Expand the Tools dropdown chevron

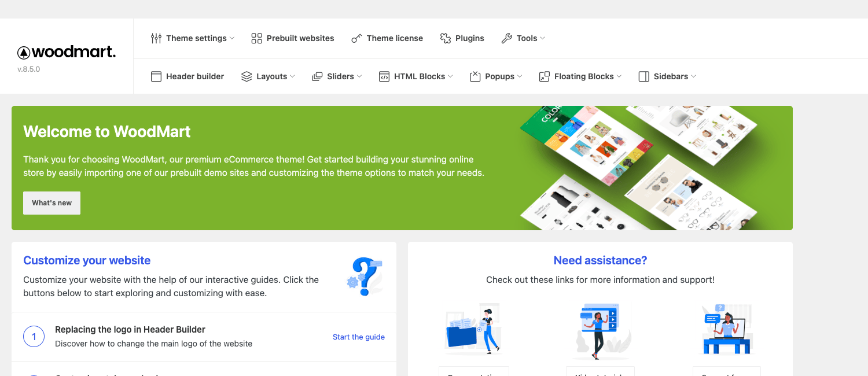(x=543, y=38)
